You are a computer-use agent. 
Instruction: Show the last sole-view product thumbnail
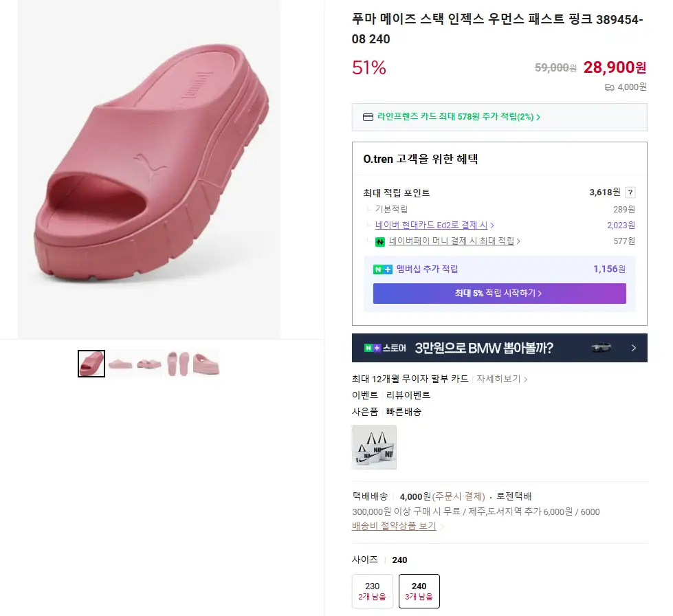click(206, 363)
